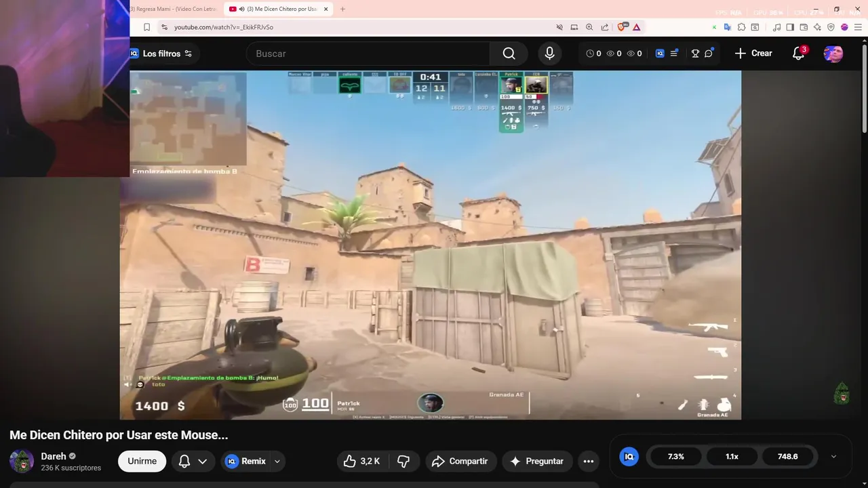Mute the tab via speaker icon
The image size is (868, 488).
(x=242, y=9)
